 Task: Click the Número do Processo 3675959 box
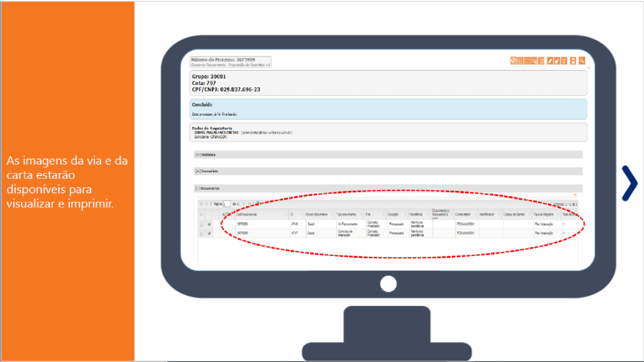point(230,62)
